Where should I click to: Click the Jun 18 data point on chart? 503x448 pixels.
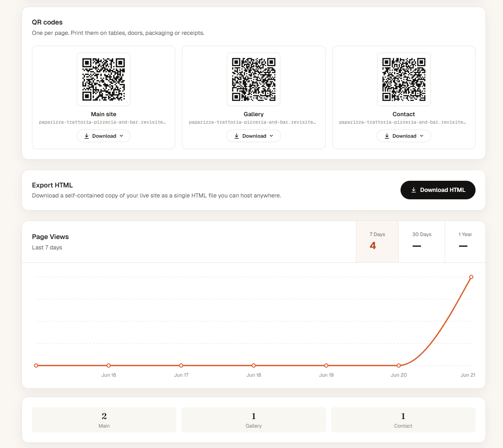pyautogui.click(x=254, y=366)
